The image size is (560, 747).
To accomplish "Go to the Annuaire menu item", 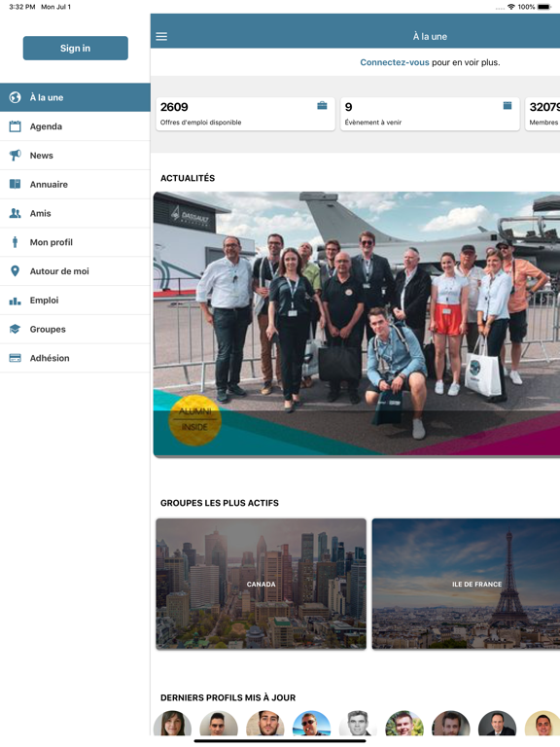I will (75, 185).
